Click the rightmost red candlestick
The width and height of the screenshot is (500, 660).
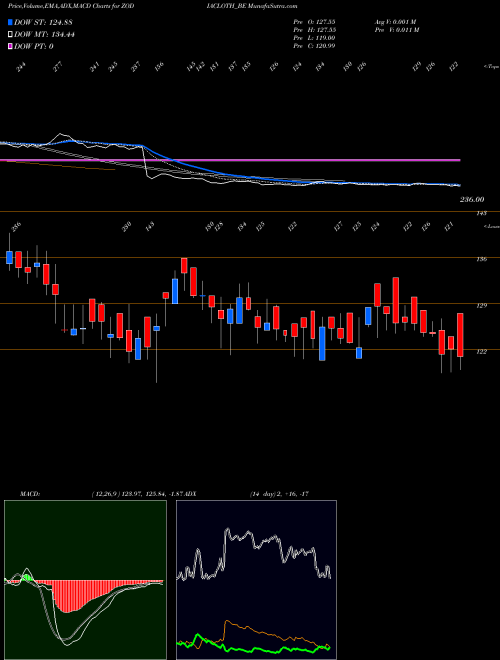point(460,335)
